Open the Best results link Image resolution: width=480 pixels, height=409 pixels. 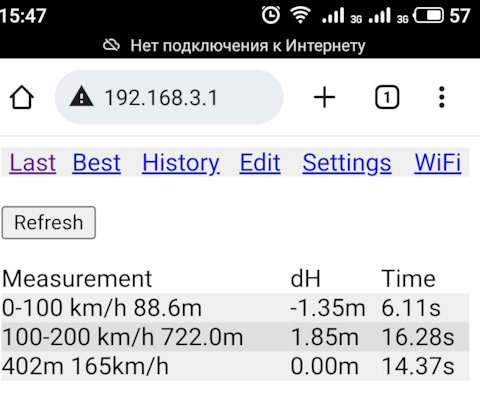tap(96, 163)
